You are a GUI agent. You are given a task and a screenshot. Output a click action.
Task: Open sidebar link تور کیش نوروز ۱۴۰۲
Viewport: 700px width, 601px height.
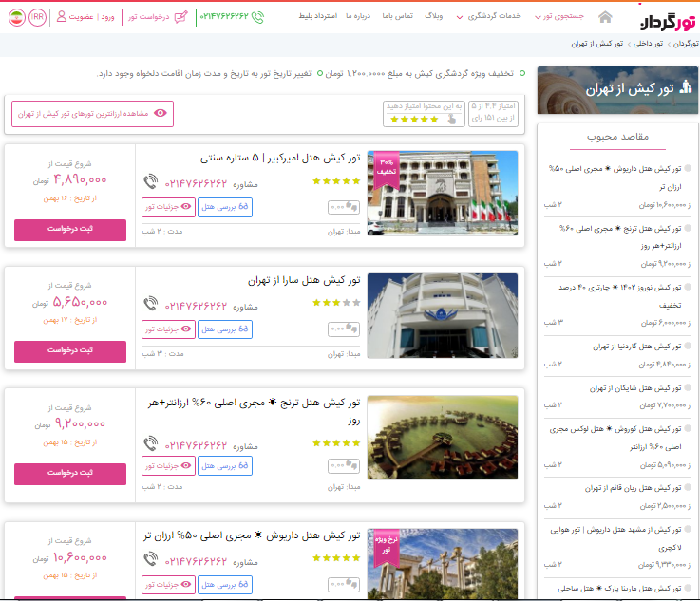tap(620, 295)
